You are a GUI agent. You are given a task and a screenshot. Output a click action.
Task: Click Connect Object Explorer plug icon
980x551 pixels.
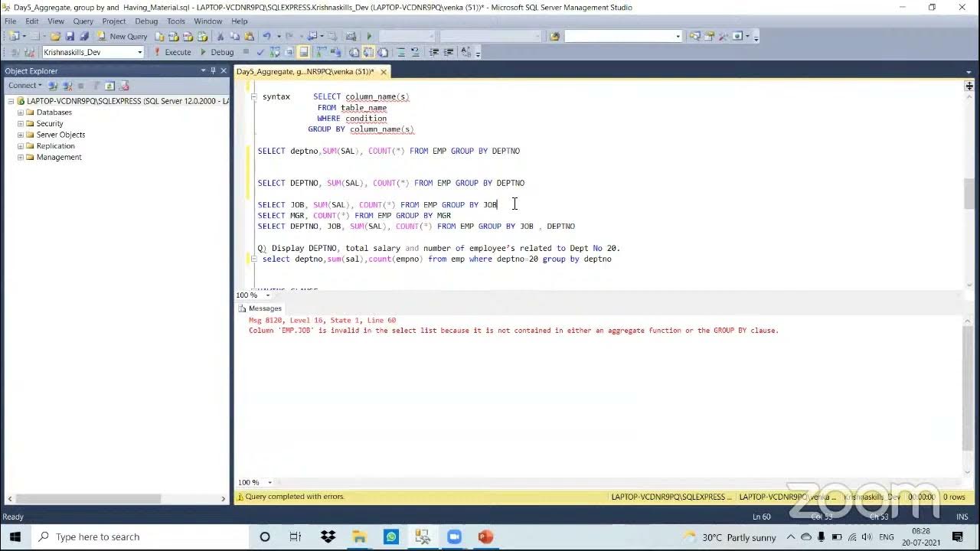click(x=53, y=86)
